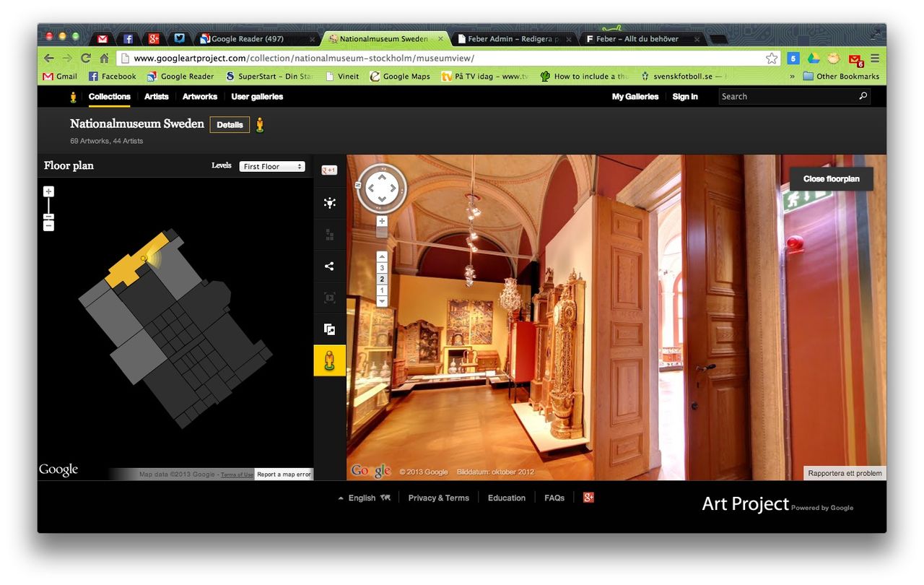
Task: Select the highlighted yellow room on floor plan
Action: click(136, 259)
